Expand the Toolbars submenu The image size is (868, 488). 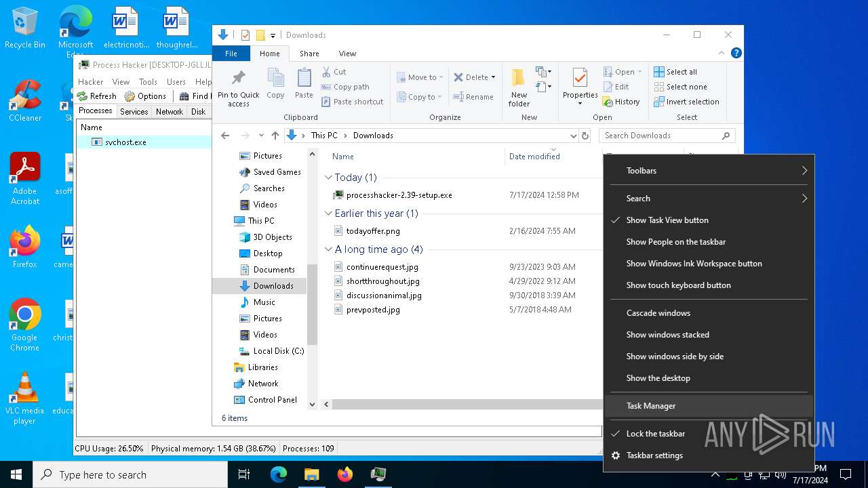[x=709, y=171]
